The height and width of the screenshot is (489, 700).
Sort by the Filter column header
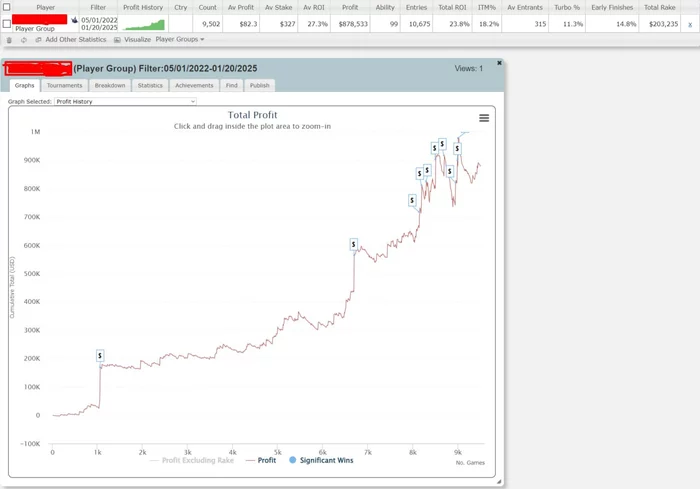coord(98,7)
